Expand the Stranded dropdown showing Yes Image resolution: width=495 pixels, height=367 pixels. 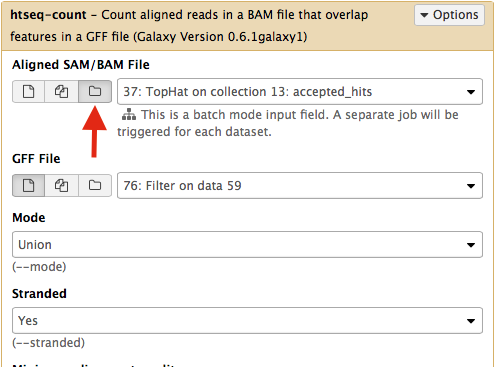(247, 321)
